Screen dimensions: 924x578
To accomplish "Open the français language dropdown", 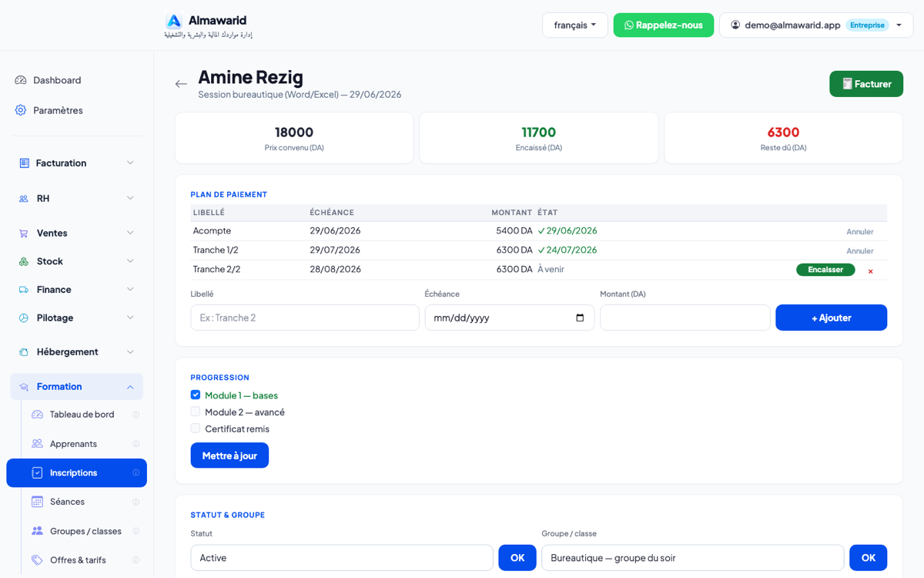I will pos(575,25).
